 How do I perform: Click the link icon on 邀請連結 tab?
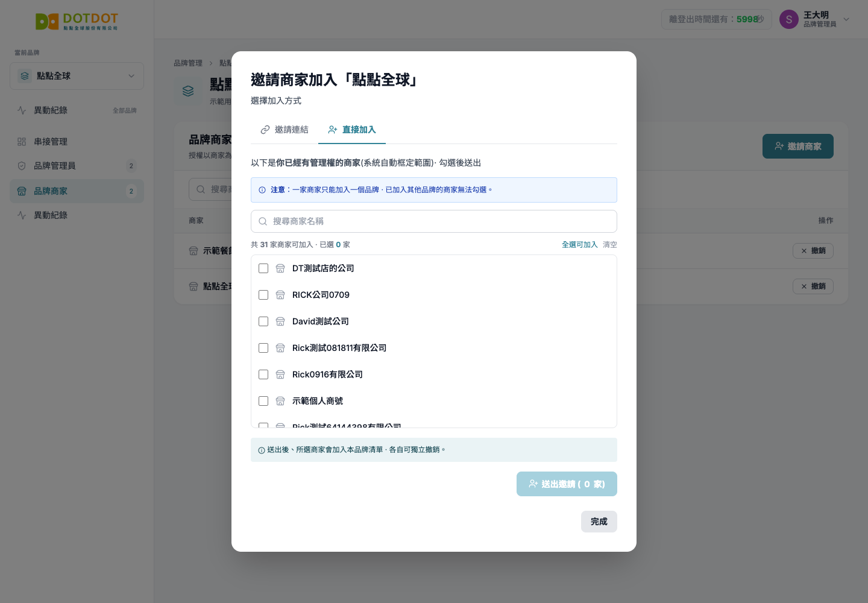pyautogui.click(x=265, y=130)
